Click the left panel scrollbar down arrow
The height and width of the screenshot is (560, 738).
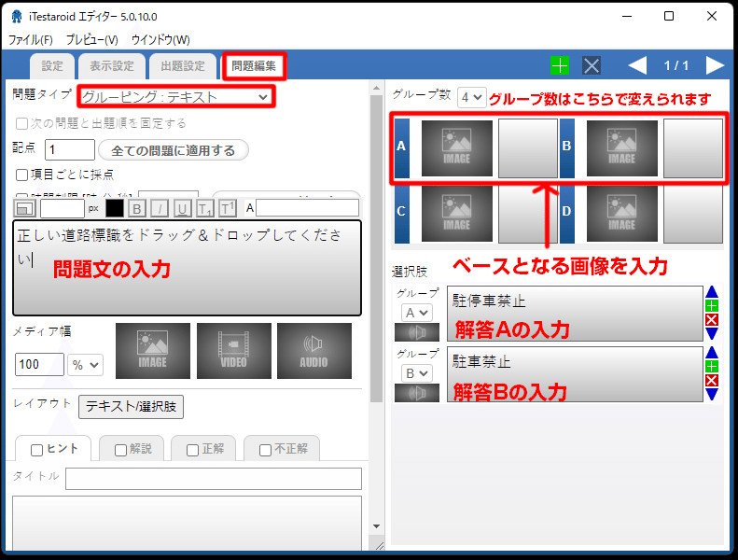click(376, 526)
